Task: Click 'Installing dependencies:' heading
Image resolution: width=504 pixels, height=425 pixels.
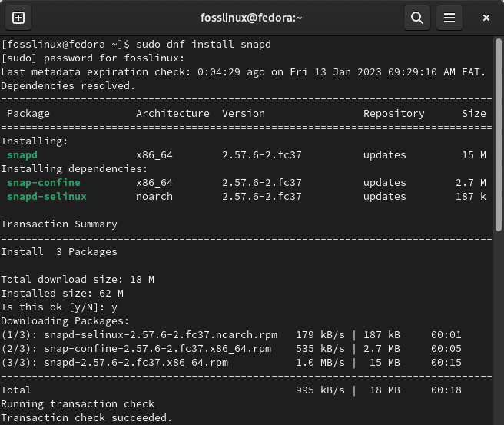Action: [75, 169]
